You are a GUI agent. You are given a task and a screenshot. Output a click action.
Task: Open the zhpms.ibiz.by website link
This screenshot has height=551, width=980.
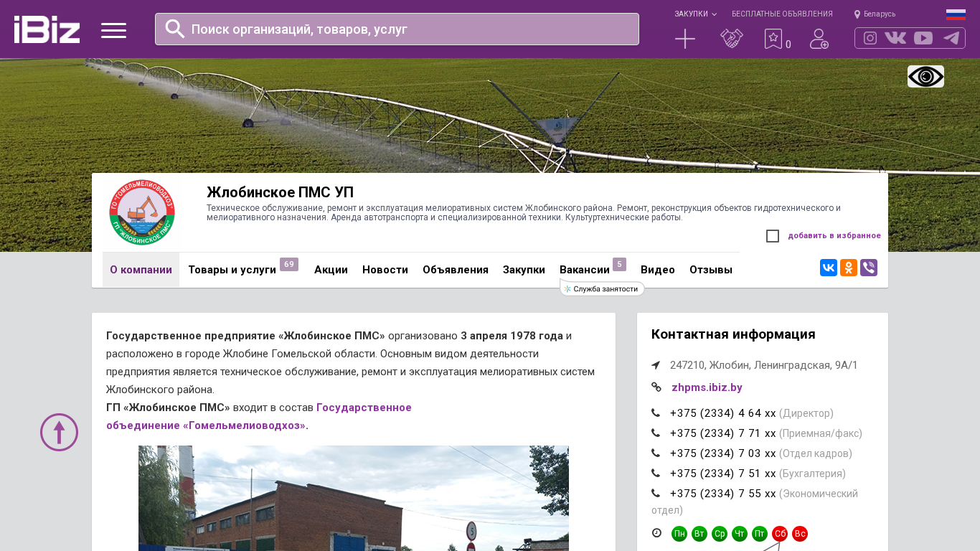(707, 387)
